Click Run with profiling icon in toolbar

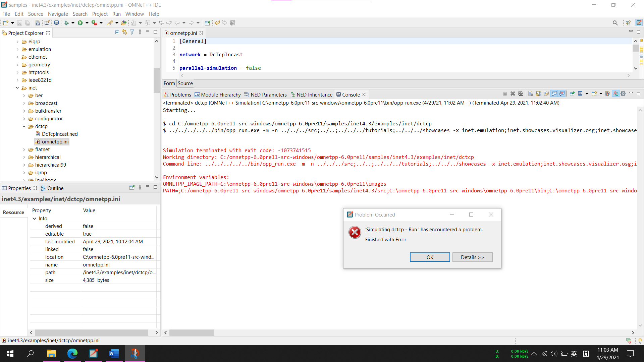click(94, 23)
